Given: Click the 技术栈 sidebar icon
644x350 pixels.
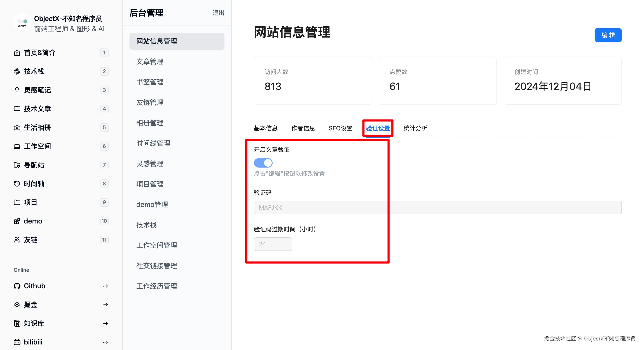Looking at the screenshot, I should coord(17,71).
